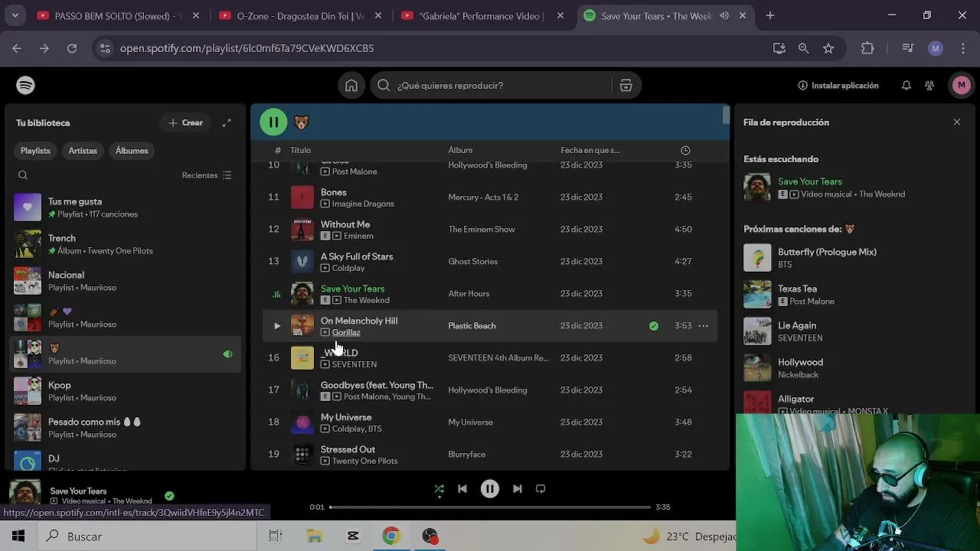Select the Playlists filter chip
This screenshot has height=551, width=980.
pyautogui.click(x=35, y=151)
